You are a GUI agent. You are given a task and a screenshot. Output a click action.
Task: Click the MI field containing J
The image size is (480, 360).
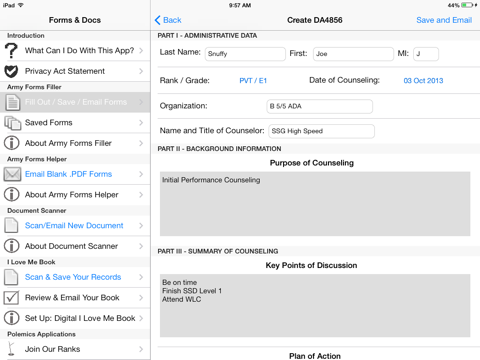pyautogui.click(x=426, y=54)
